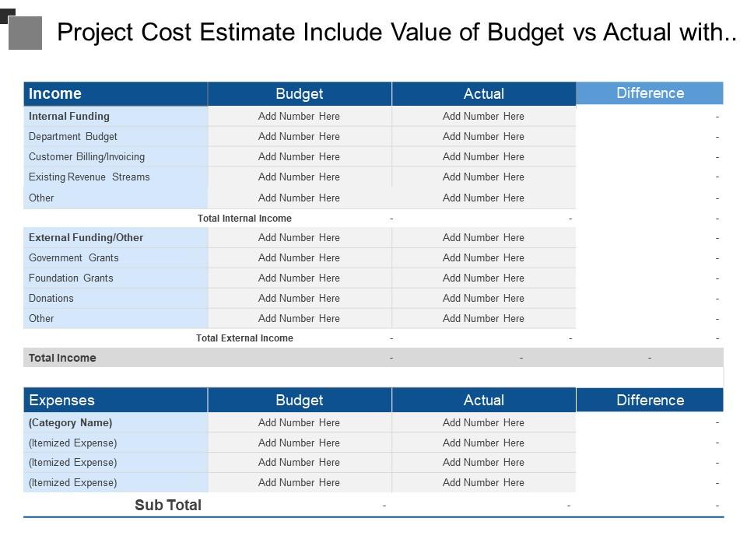Select the Total External Income row
This screenshot has width=747, height=560.
(x=245, y=338)
